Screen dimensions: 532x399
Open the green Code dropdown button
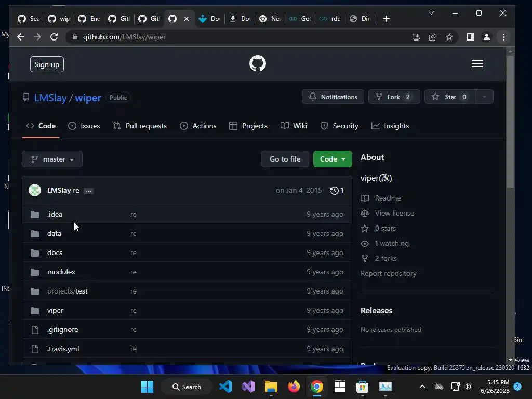point(332,159)
